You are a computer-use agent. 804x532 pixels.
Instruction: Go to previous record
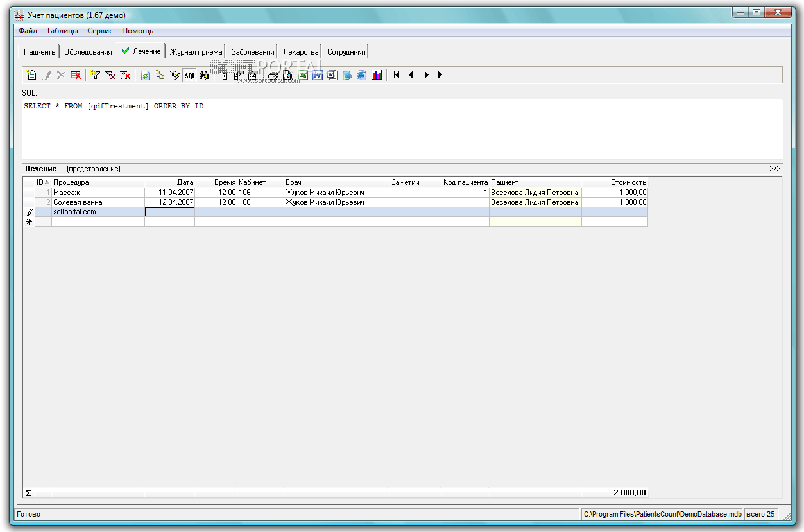(411, 75)
